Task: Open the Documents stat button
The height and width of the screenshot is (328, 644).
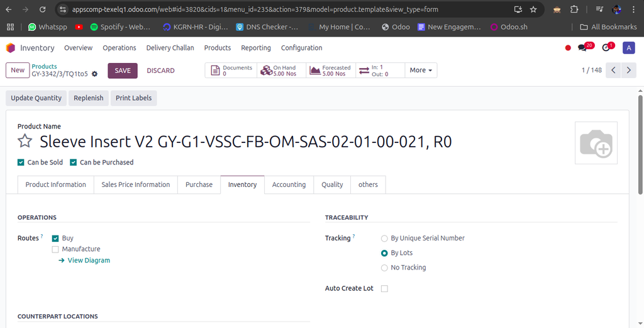Action: click(230, 71)
